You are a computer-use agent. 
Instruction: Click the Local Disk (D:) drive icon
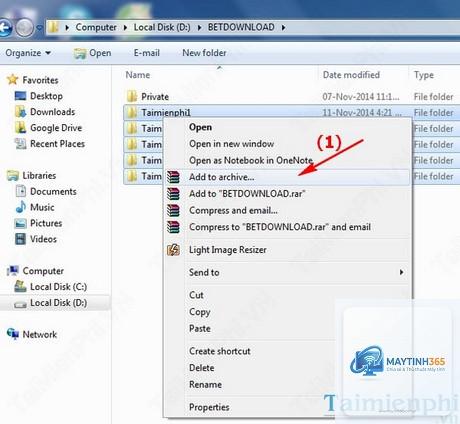point(20,304)
